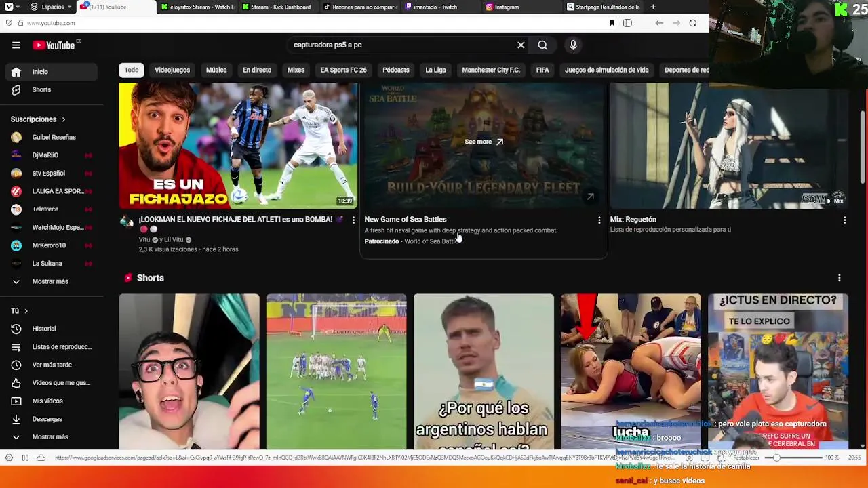The height and width of the screenshot is (488, 868).
Task: Open Descargas in the sidebar
Action: click(x=52, y=419)
